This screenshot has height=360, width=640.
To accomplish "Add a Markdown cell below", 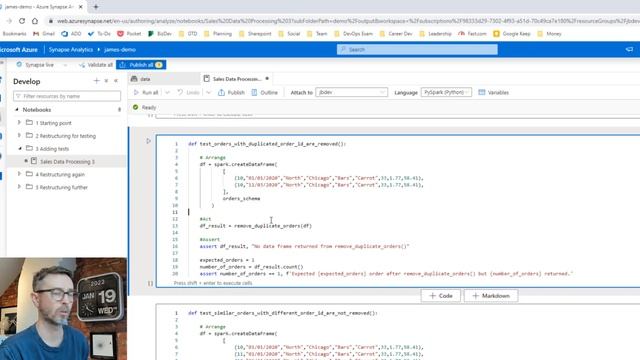I will click(491, 296).
